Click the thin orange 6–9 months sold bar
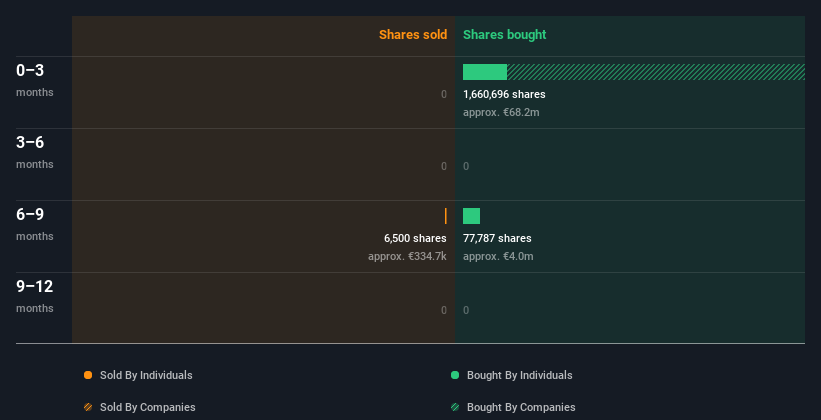Screen dimensions: 821x420 point(446,216)
